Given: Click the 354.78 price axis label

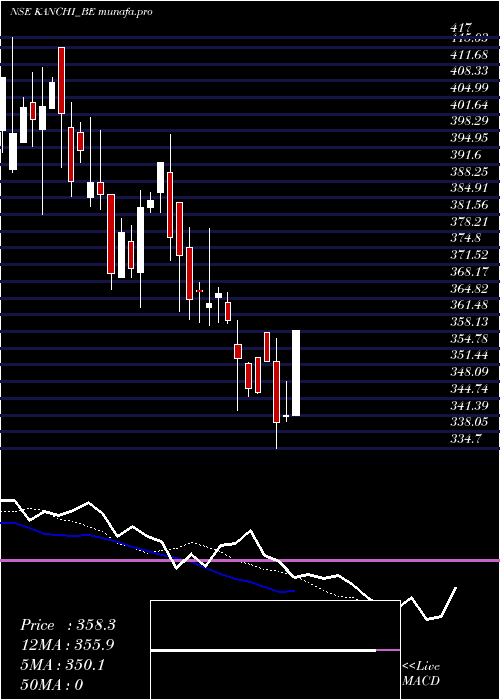Looking at the screenshot, I should pos(469,338).
